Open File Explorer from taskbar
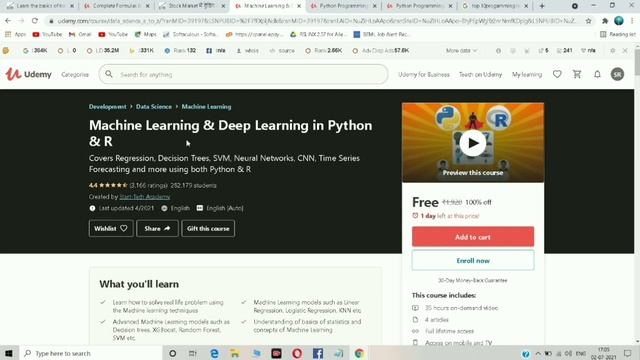 pos(235,353)
